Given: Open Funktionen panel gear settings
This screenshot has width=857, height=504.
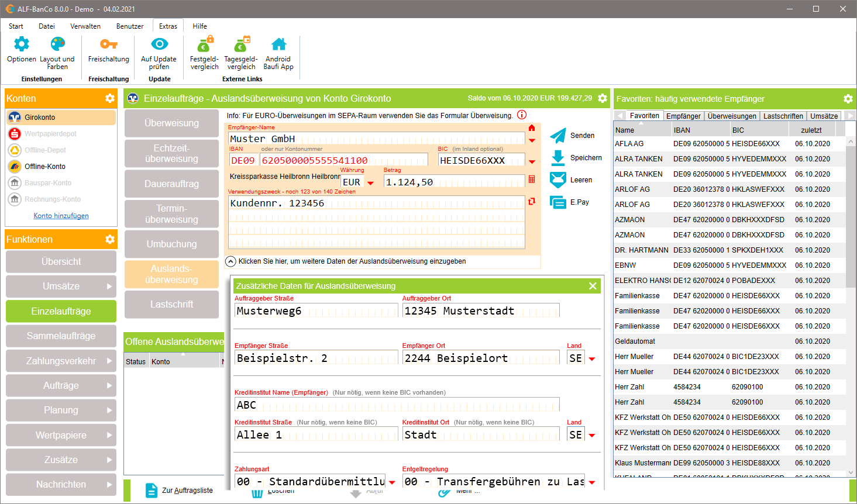Looking at the screenshot, I should click(109, 239).
